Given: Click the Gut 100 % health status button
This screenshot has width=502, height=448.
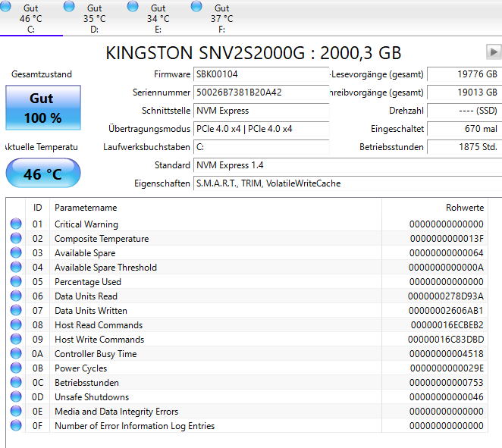Looking at the screenshot, I should (x=43, y=108).
